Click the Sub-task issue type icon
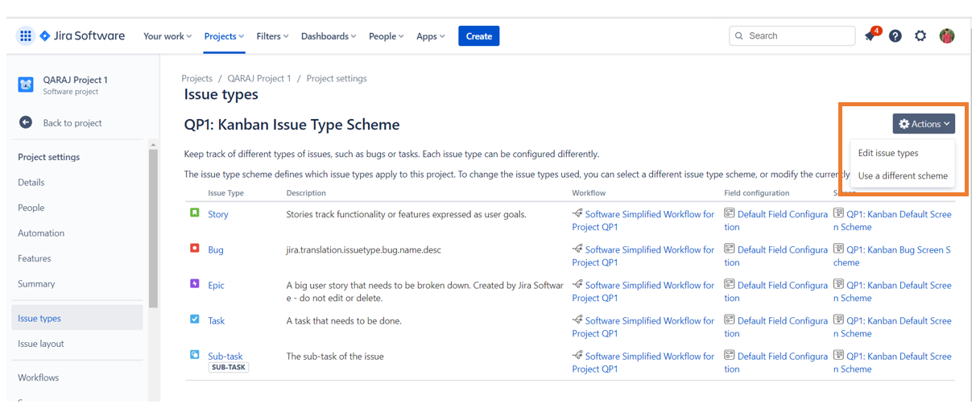Viewport: 980px width, 404px height. tap(194, 354)
